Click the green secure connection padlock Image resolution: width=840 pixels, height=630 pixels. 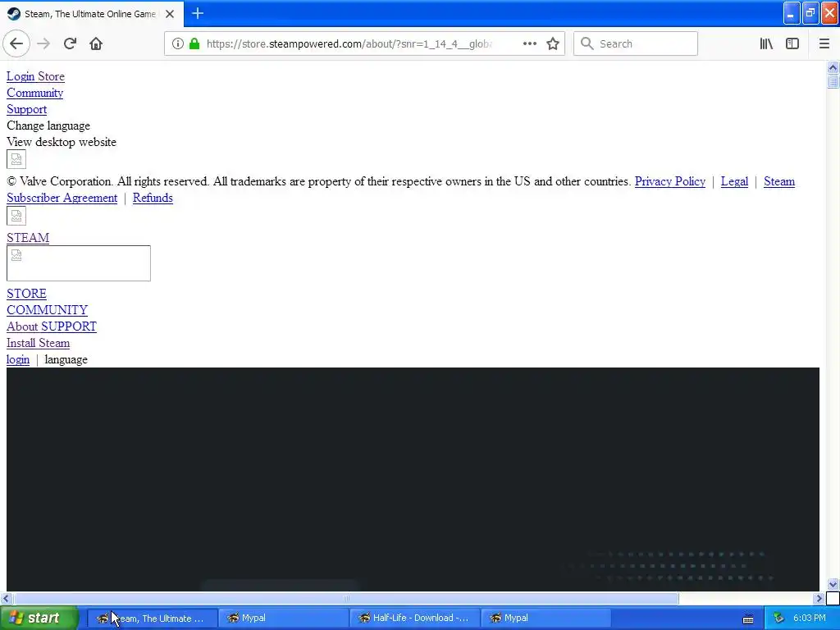coord(194,43)
